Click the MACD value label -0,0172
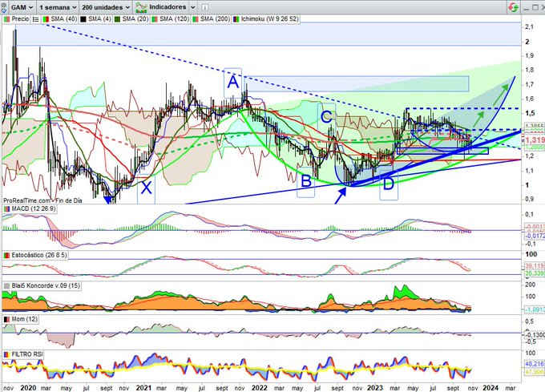 coord(535,236)
